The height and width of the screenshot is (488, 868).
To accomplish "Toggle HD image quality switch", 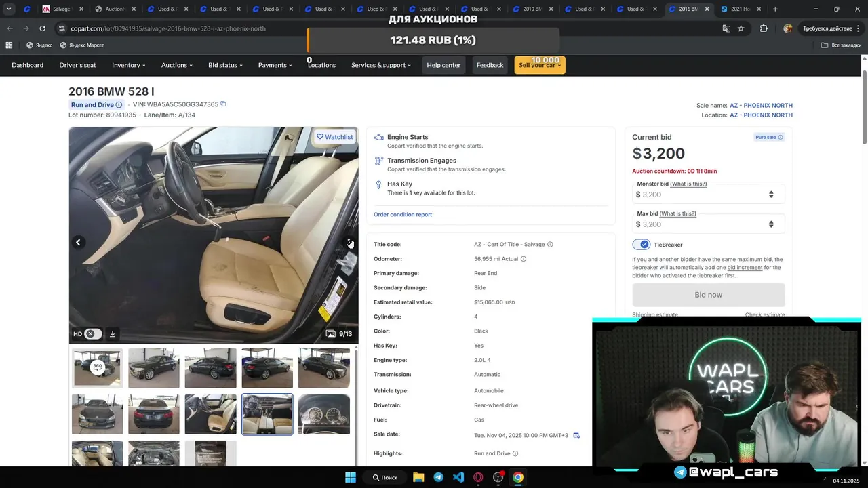I will click(x=94, y=334).
